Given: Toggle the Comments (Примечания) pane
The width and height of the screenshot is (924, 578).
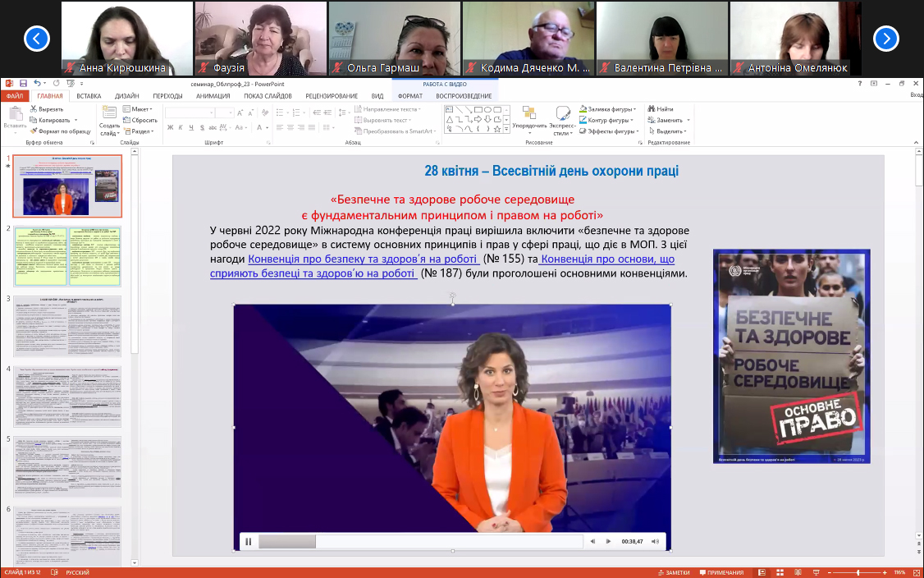Looking at the screenshot, I should point(720,572).
